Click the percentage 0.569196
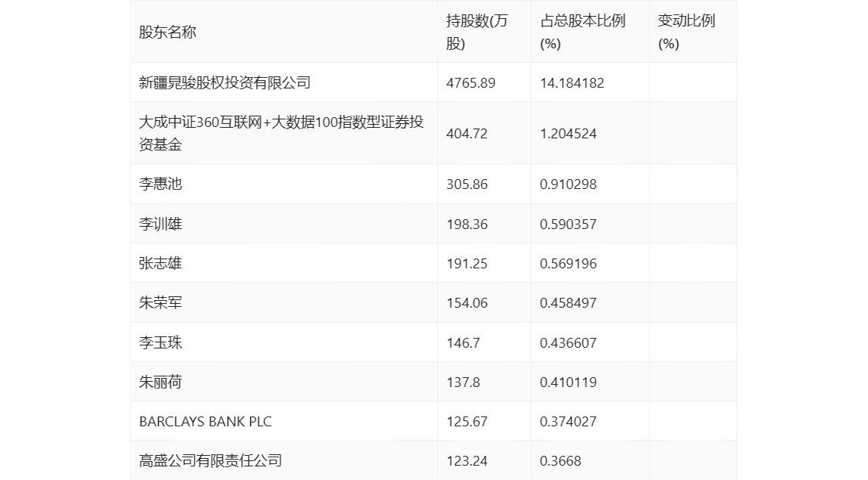Image resolution: width=868 pixels, height=480 pixels. 568,264
